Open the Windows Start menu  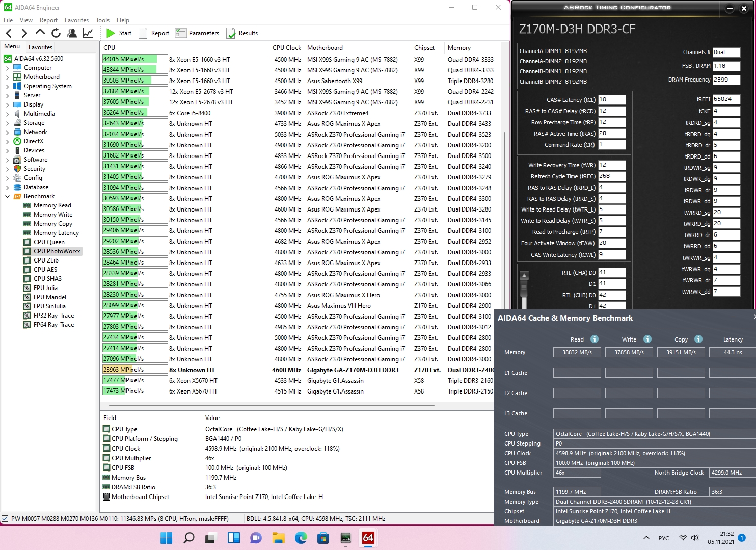167,538
